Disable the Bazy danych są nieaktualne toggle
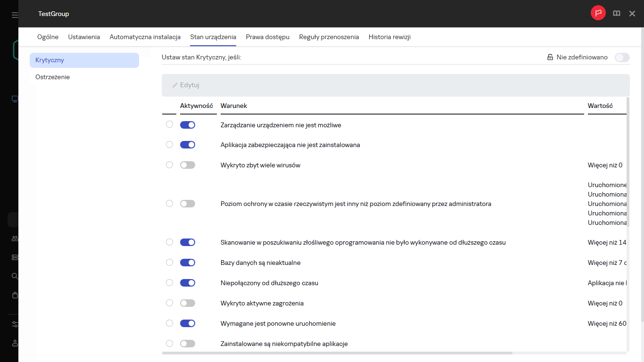This screenshot has height=362, width=644. 188,263
